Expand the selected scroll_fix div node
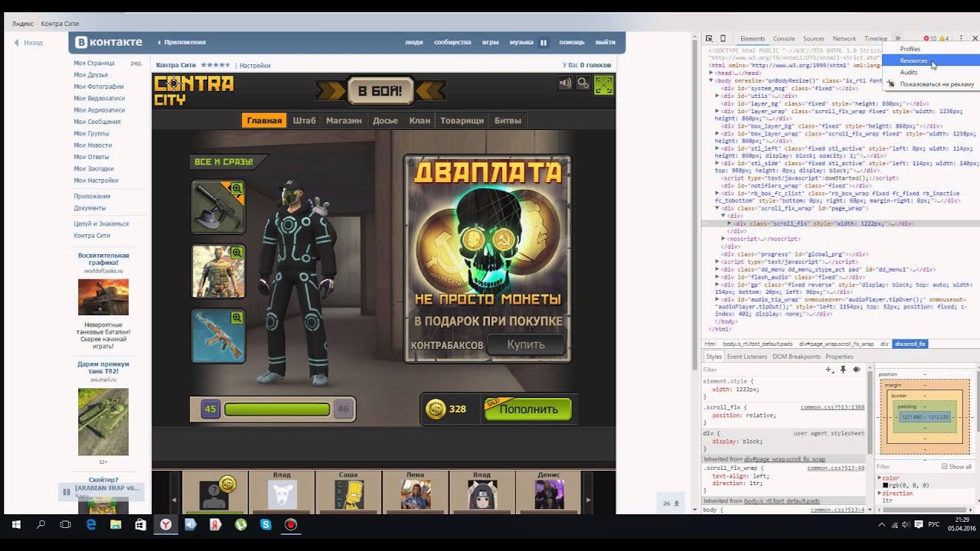This screenshot has width=980, height=551. (730, 223)
